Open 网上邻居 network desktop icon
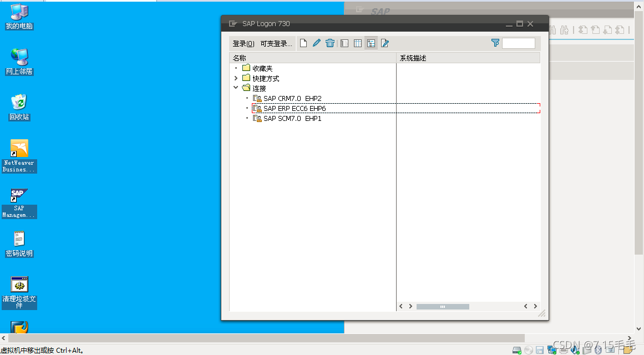 click(x=19, y=62)
